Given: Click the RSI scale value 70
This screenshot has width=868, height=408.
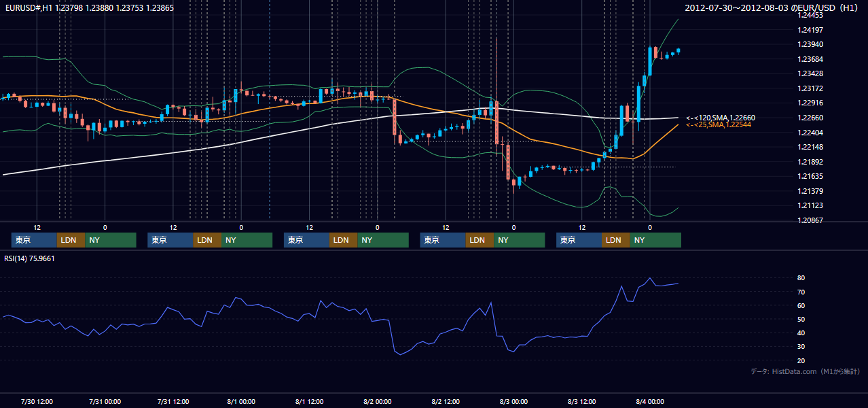Looking at the screenshot, I should tap(801, 292).
